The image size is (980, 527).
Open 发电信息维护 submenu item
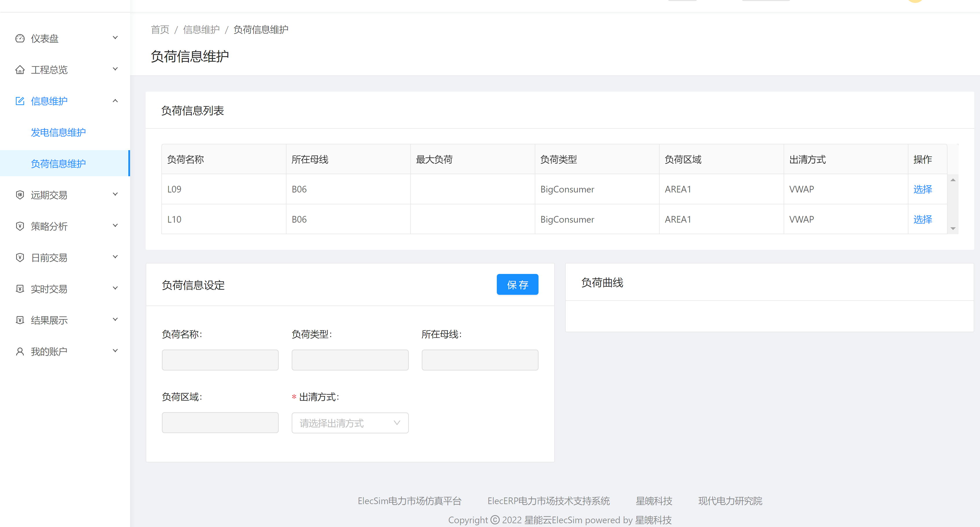pyautogui.click(x=58, y=132)
